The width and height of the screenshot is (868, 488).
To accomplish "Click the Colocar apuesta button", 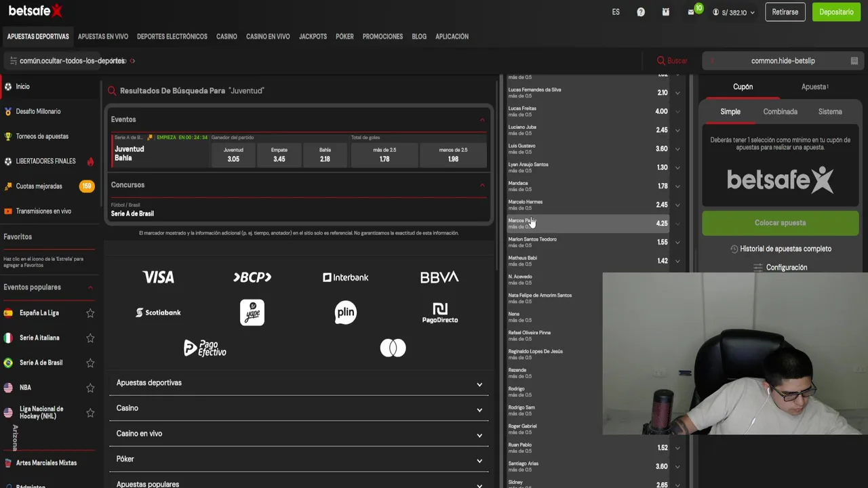I will pos(781,223).
